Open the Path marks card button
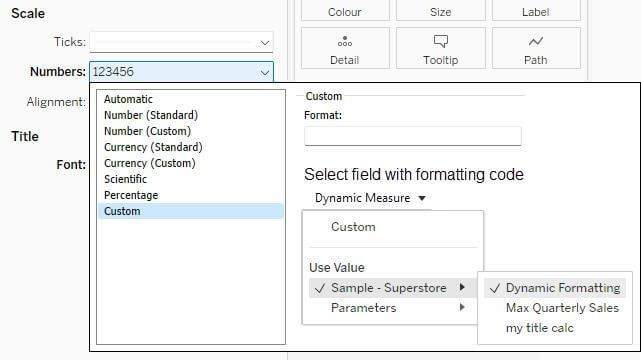This screenshot has height=360, width=641. pyautogui.click(x=536, y=48)
